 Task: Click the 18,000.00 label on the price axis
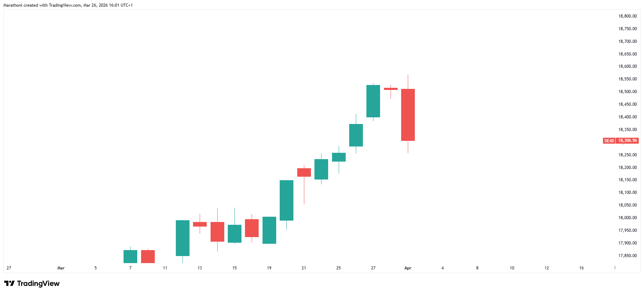coord(627,218)
